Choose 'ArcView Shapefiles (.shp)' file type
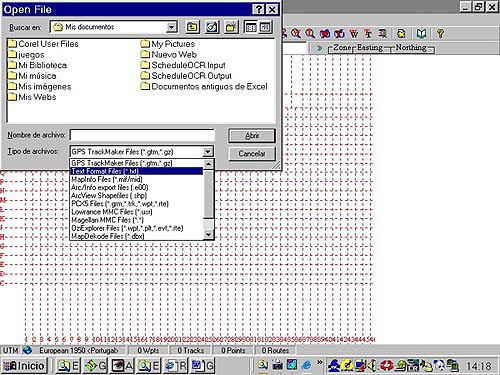 coord(109,195)
